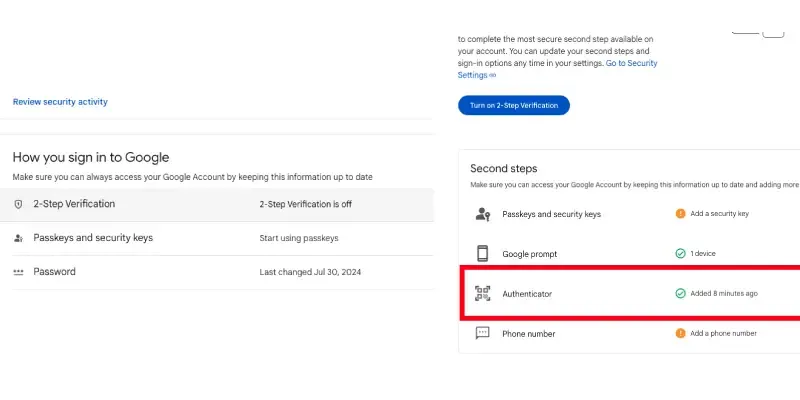Open the Review security activity link
This screenshot has height=400, width=800.
coord(60,102)
